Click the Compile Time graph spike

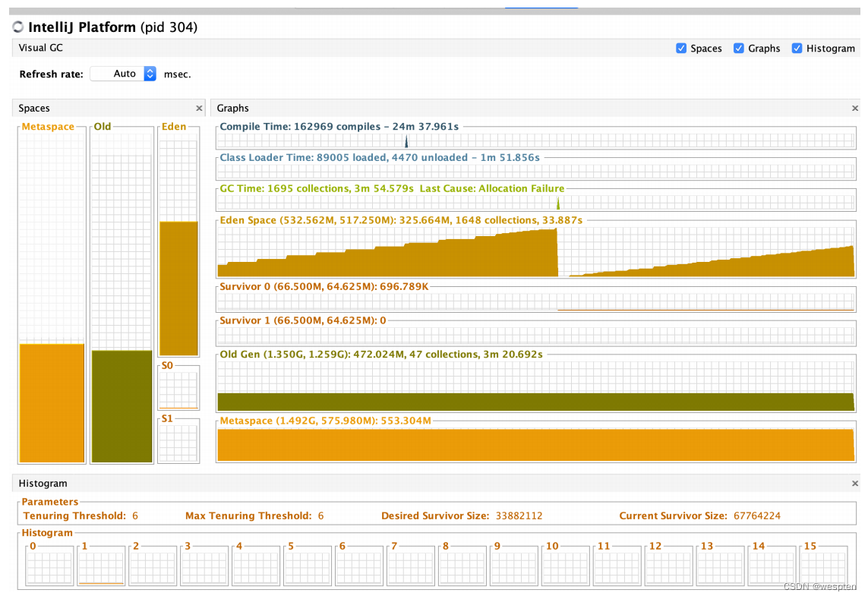(x=406, y=142)
